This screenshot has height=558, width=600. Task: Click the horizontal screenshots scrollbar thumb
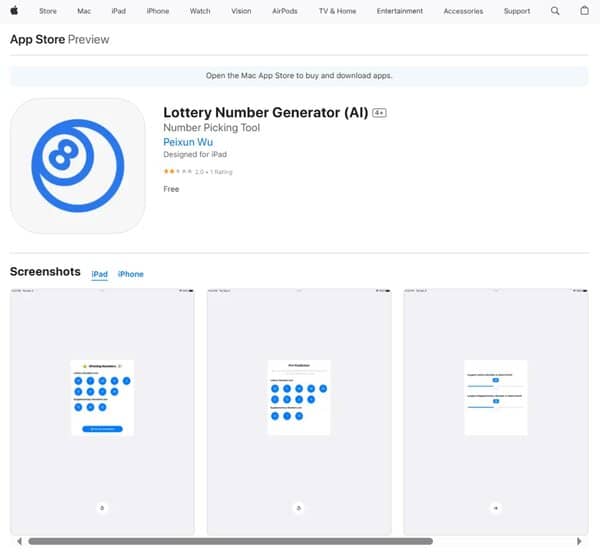coord(231,541)
